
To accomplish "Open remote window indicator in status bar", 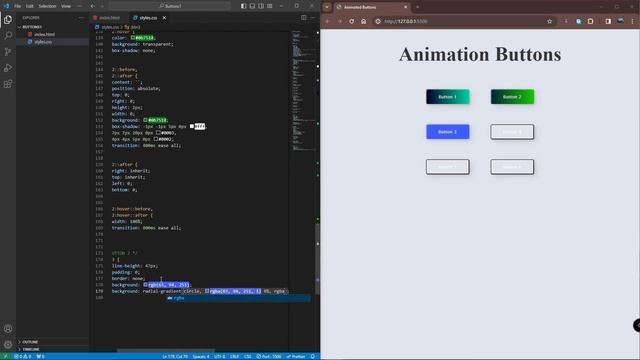I will (x=5, y=356).
